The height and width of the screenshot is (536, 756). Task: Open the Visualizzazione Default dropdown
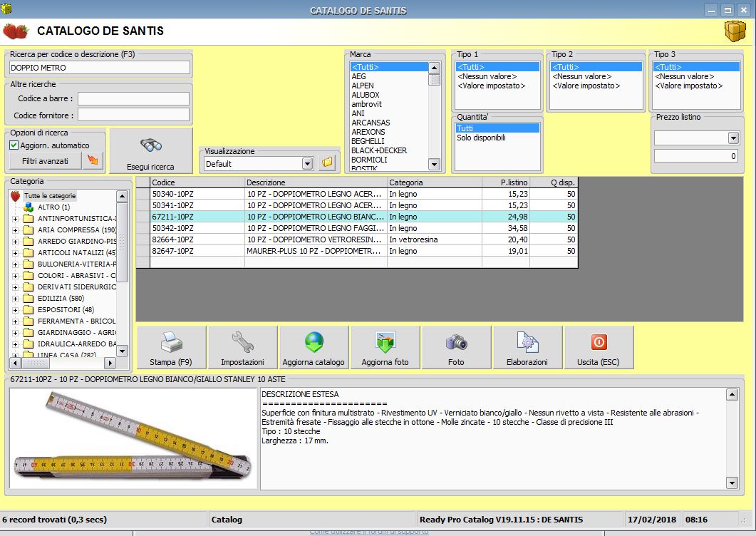tap(307, 164)
